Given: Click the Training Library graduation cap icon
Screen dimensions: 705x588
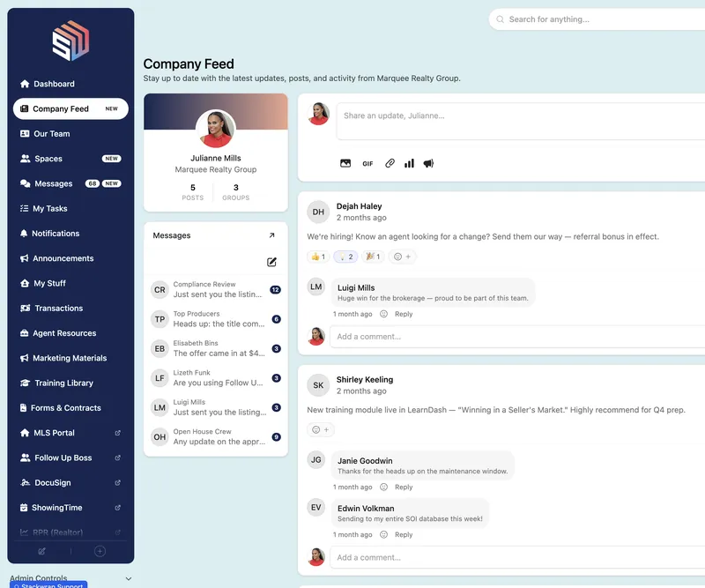Looking at the screenshot, I should [x=26, y=383].
